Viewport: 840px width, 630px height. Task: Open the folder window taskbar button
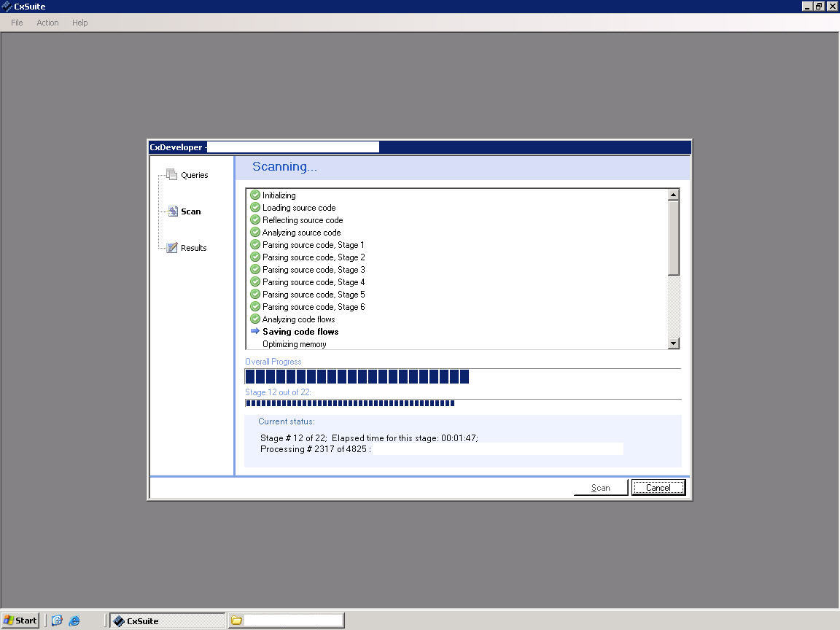pyautogui.click(x=286, y=621)
